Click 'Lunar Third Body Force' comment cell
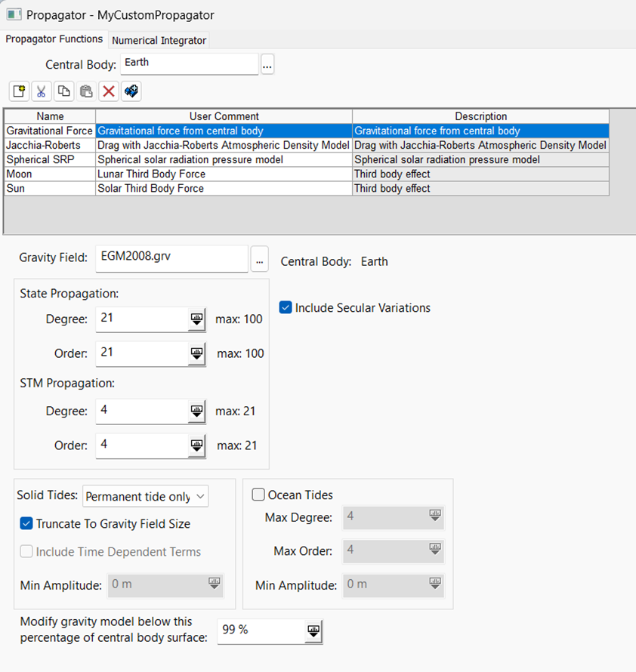Image resolution: width=636 pixels, height=672 pixels. 224,174
